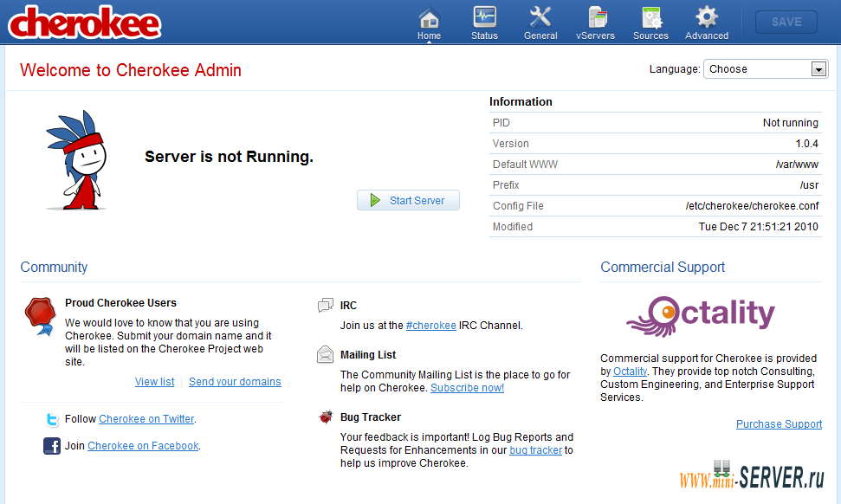This screenshot has height=504, width=841.
Task: Click the red award seal icon
Action: (40, 316)
